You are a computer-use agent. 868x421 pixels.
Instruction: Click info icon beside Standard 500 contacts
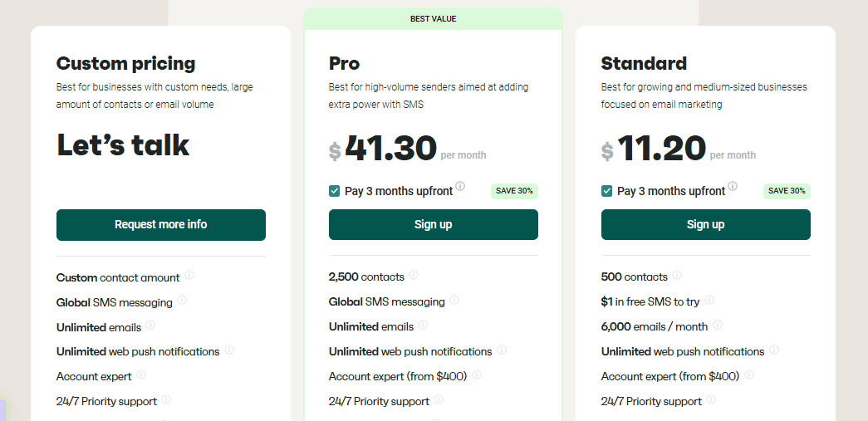[677, 275]
